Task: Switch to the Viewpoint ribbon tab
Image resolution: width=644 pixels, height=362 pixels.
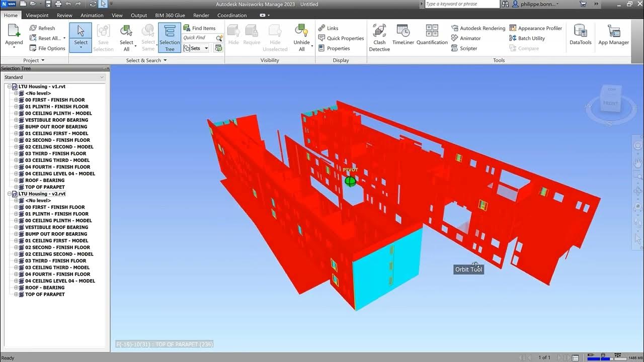Action: [x=37, y=16]
